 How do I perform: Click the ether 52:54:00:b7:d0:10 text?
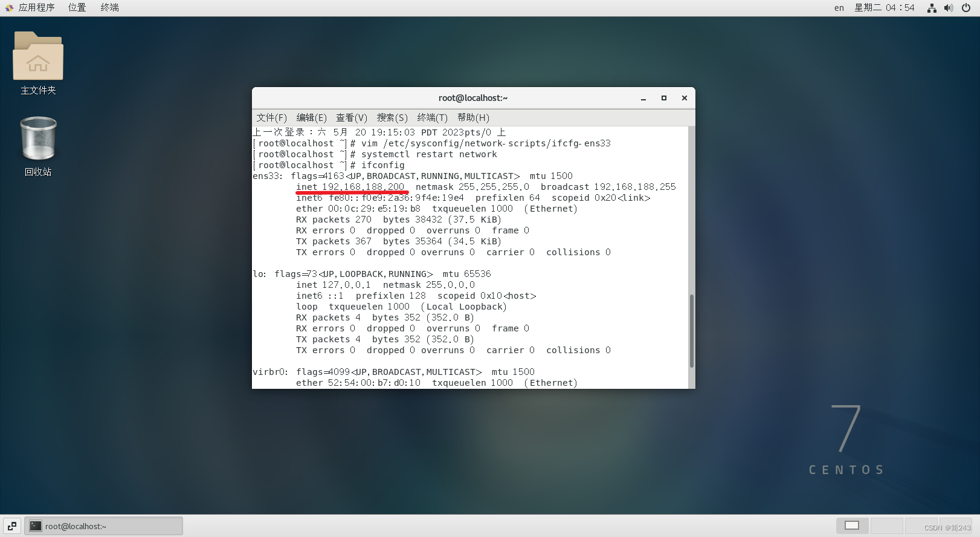pyautogui.click(x=358, y=383)
